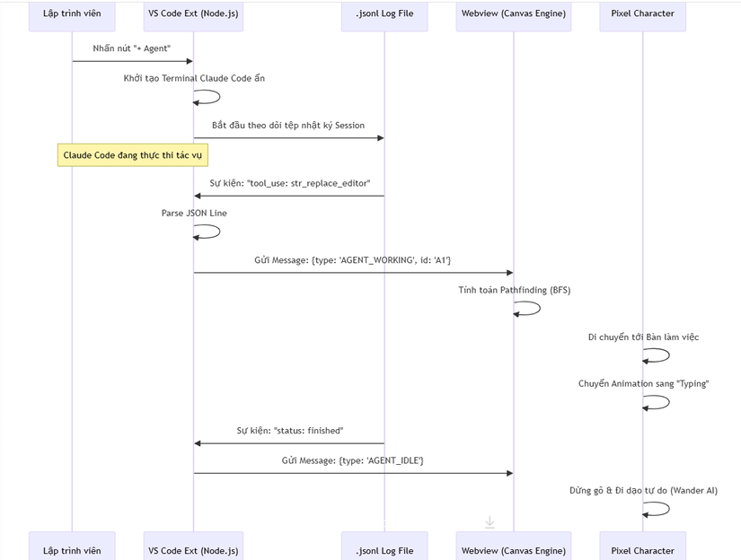Select the "Bắt đầu theo dõi tệp nhật ký Session" label

pyautogui.click(x=288, y=125)
